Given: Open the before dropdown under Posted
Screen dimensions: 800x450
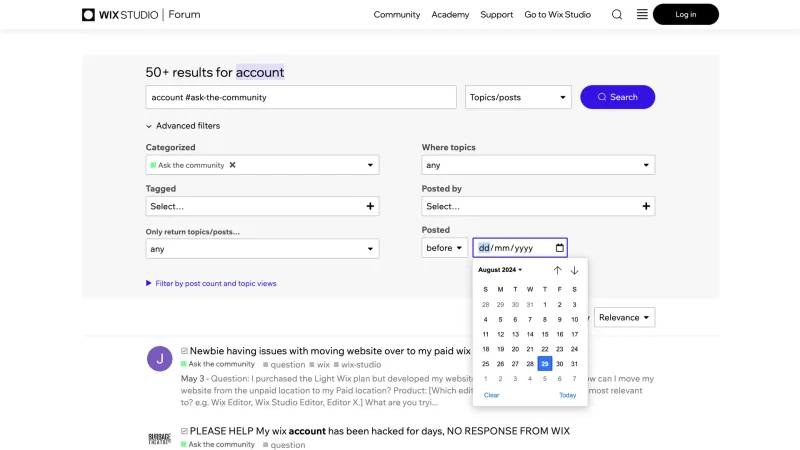Looking at the screenshot, I should 444,248.
